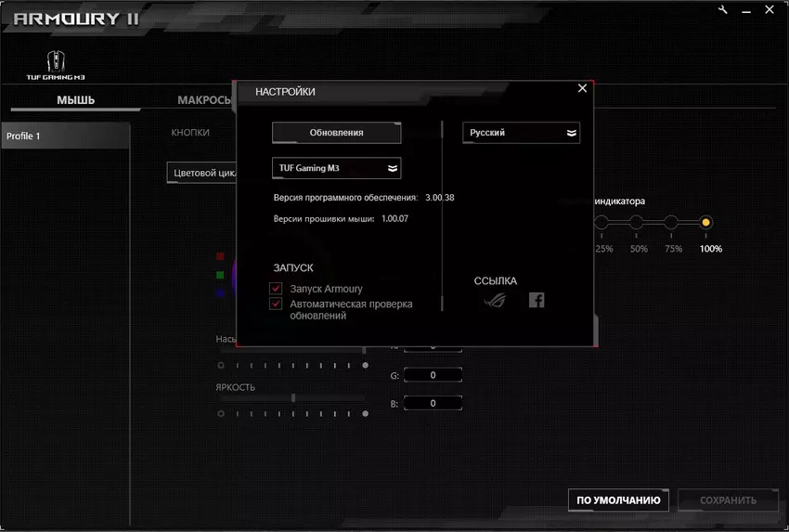
Task: Expand the Русский language dropdown
Action: 521,133
